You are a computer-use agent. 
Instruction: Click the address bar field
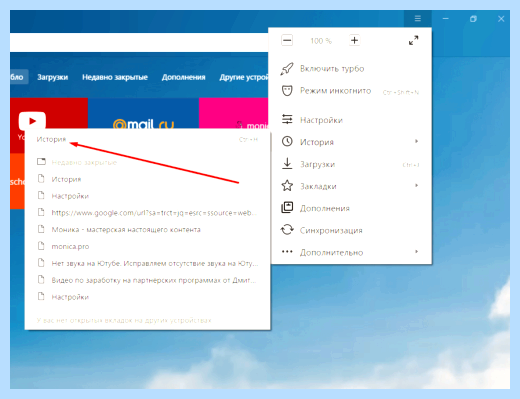click(x=139, y=42)
